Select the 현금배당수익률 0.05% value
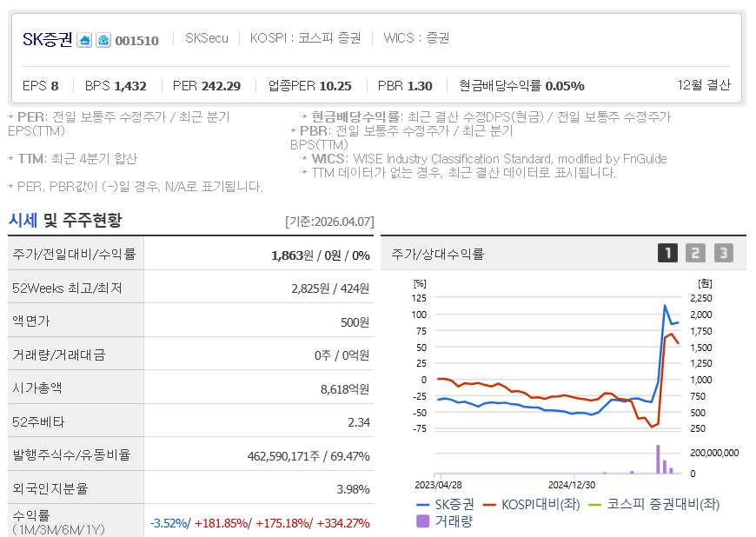Screen dimensions: 756x537 coord(521,86)
